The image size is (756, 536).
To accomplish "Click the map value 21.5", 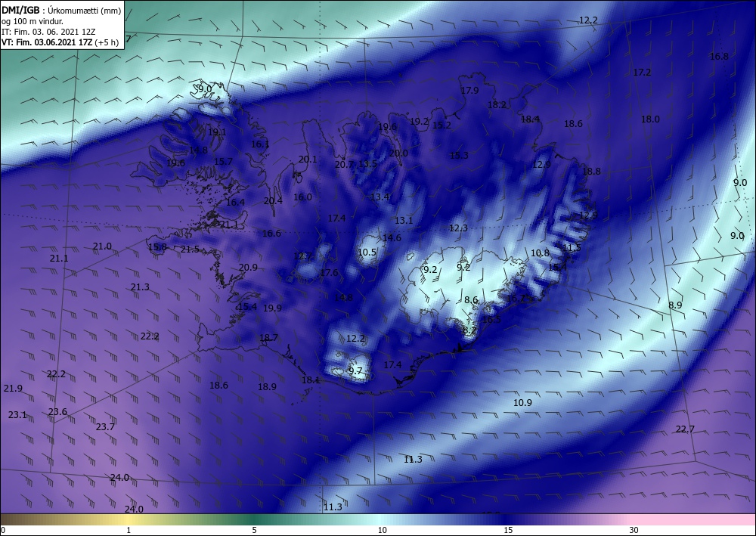I will (190, 249).
